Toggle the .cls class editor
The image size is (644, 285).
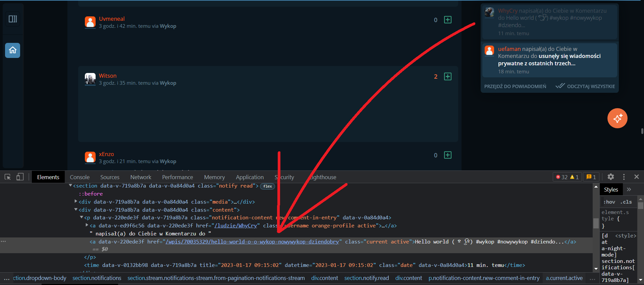pyautogui.click(x=626, y=202)
